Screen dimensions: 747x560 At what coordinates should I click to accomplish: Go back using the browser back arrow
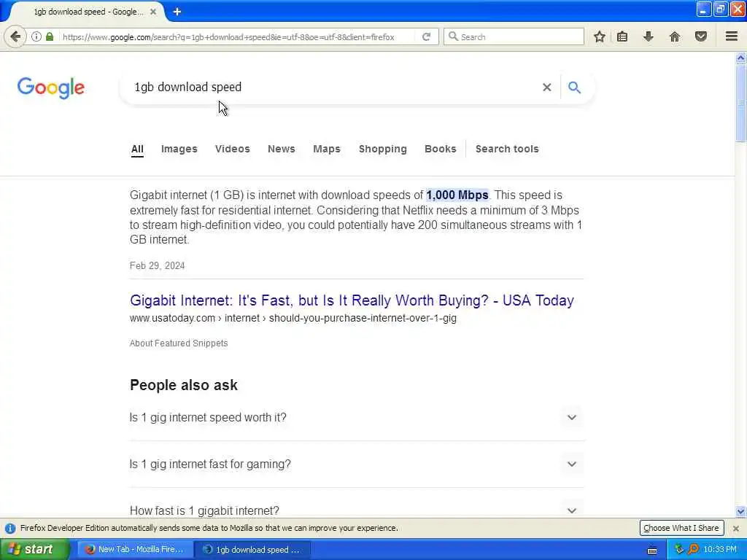15,36
